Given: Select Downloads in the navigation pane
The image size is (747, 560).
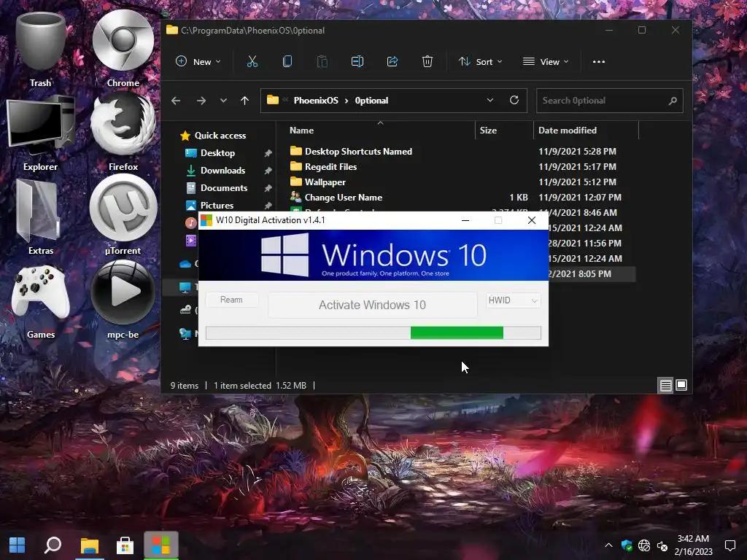Looking at the screenshot, I should 223,171.
